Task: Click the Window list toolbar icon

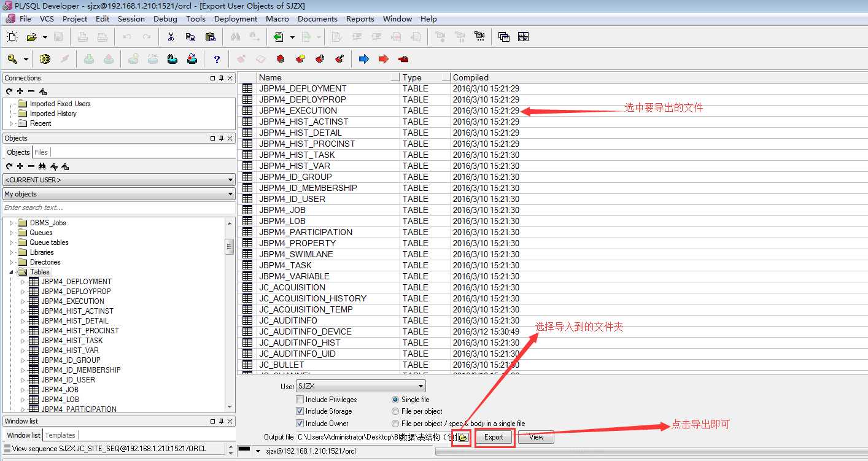Action: (504, 37)
